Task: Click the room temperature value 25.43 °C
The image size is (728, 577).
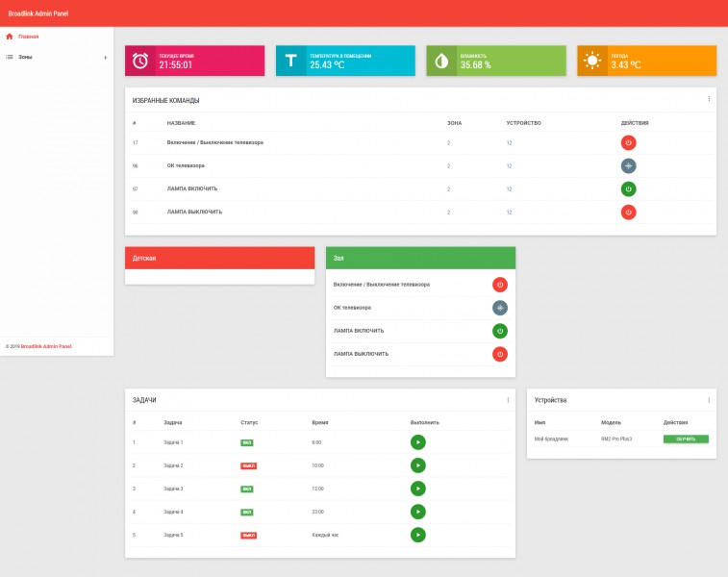Action: tap(327, 65)
